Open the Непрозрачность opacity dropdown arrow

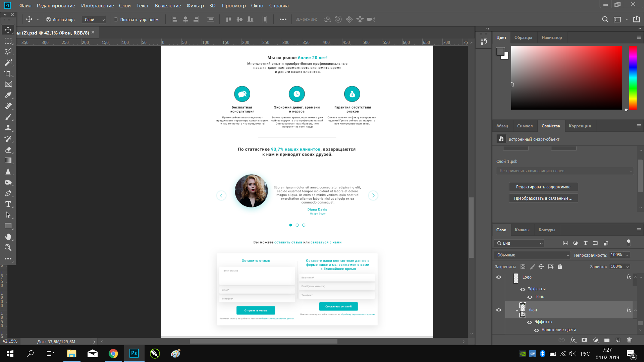[627, 255]
